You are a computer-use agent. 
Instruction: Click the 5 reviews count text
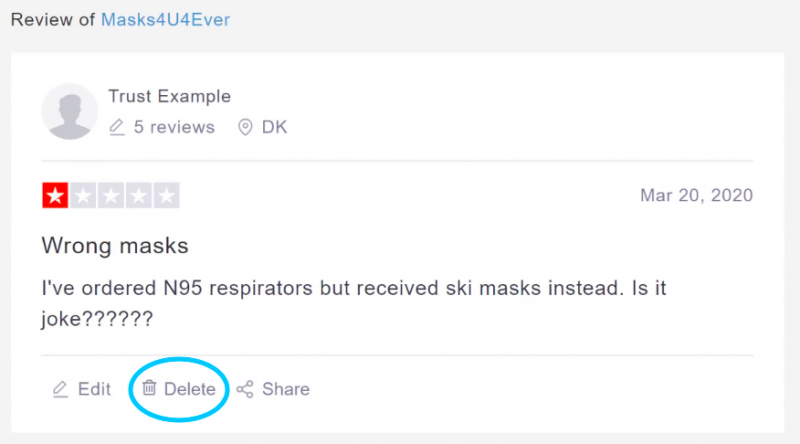(174, 127)
